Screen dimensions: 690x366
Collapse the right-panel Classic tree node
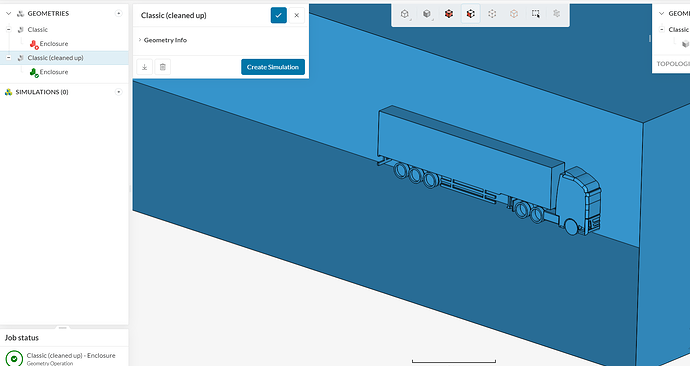click(x=661, y=29)
